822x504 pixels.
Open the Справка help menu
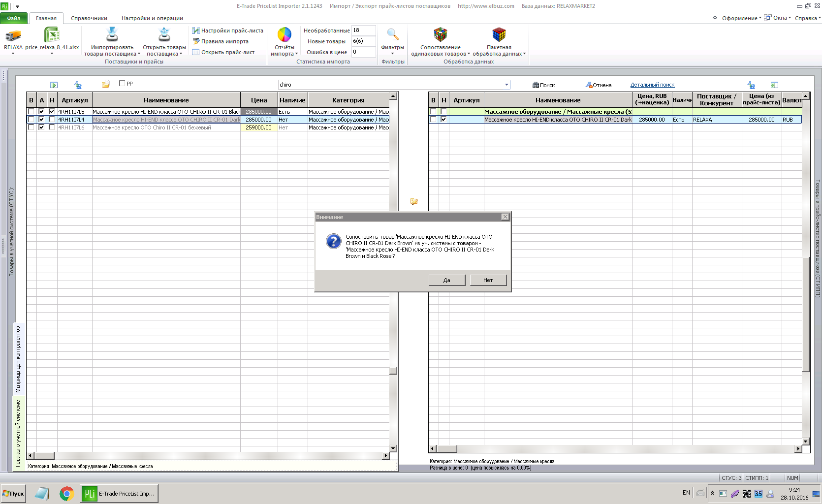(808, 18)
